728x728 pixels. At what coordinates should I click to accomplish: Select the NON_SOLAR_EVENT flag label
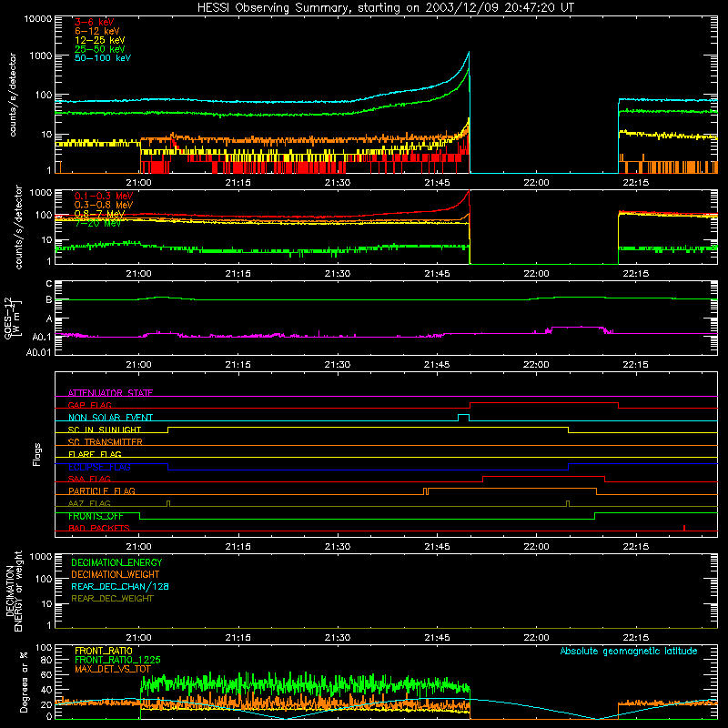[x=110, y=418]
